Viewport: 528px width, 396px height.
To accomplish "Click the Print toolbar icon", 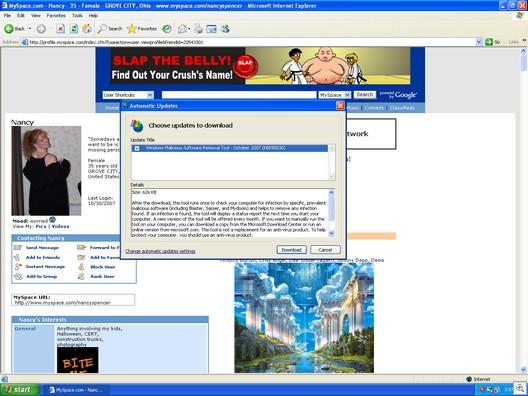I will (x=198, y=29).
